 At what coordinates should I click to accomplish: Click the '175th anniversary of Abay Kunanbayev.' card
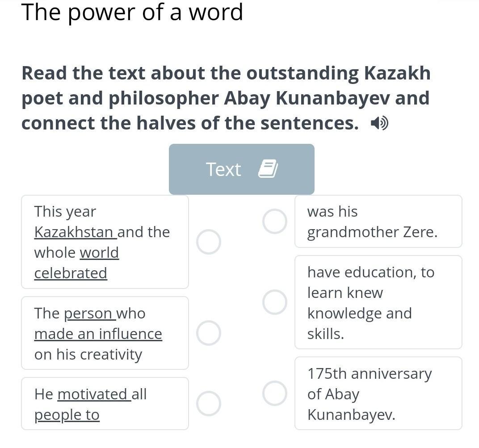[x=378, y=394]
